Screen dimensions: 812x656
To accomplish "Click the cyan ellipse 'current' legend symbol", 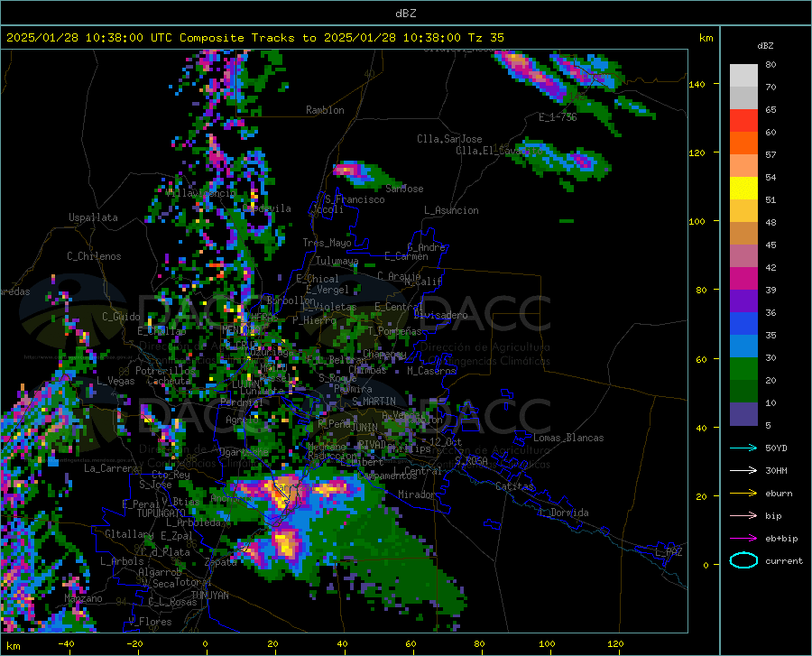I will click(x=743, y=560).
